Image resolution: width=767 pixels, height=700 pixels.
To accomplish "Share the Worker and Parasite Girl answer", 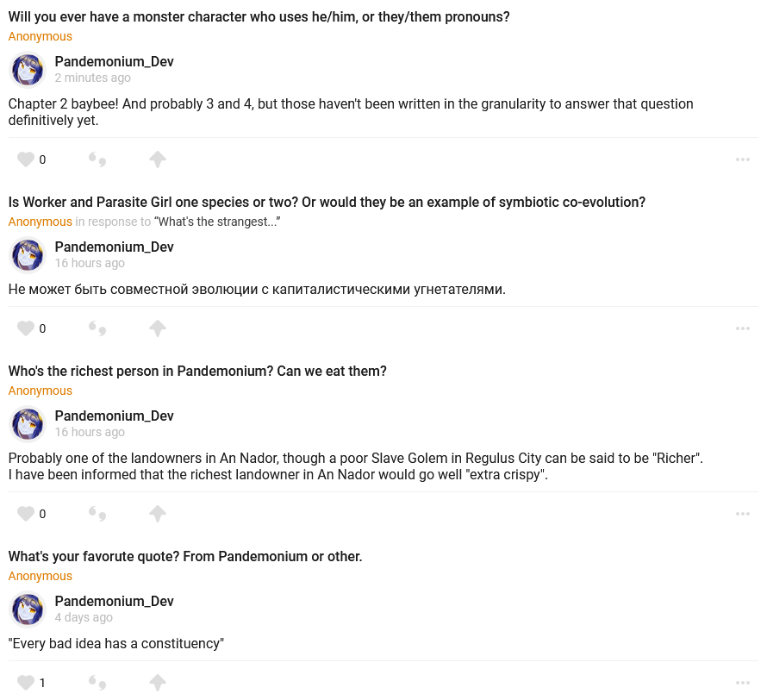I will [157, 328].
